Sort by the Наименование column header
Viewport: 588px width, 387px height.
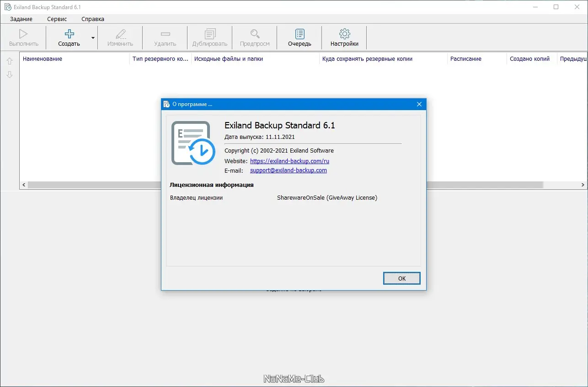75,59
